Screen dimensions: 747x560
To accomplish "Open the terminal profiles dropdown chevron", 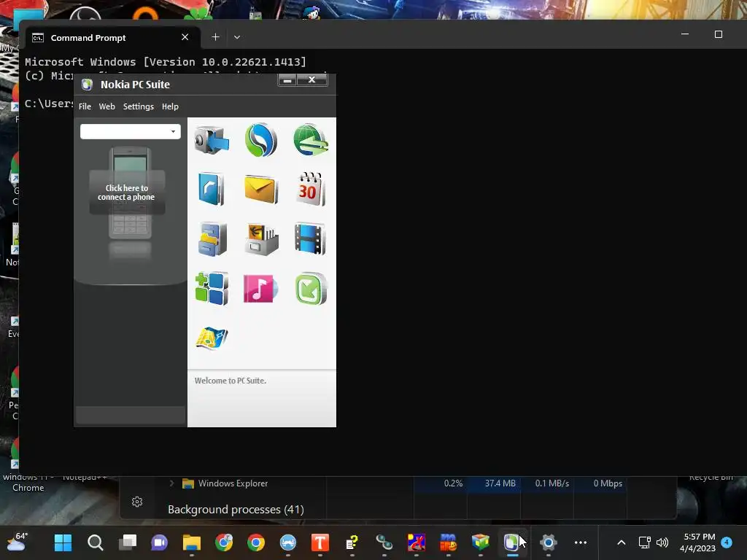I will [237, 36].
